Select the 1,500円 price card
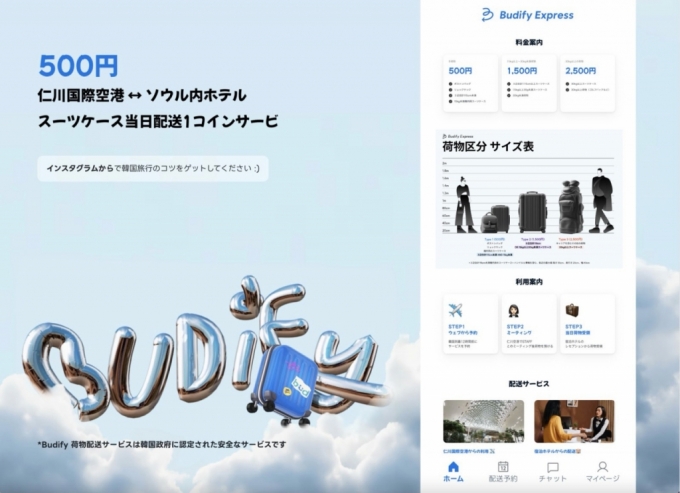The width and height of the screenshot is (680, 493). coord(529,83)
